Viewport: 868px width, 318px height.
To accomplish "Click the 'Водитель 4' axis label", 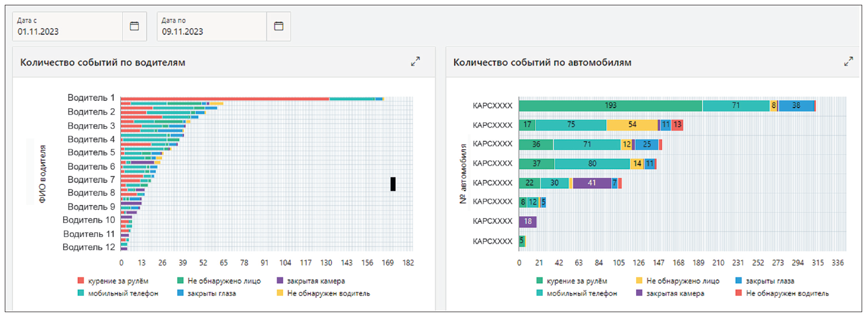I will pos(91,139).
